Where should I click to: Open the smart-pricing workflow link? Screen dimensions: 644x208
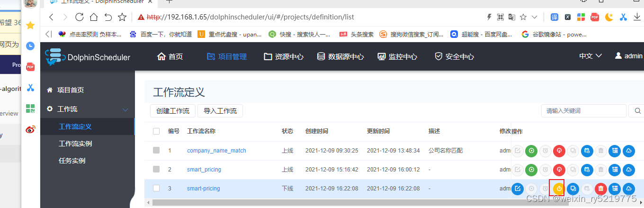pyautogui.click(x=204, y=189)
